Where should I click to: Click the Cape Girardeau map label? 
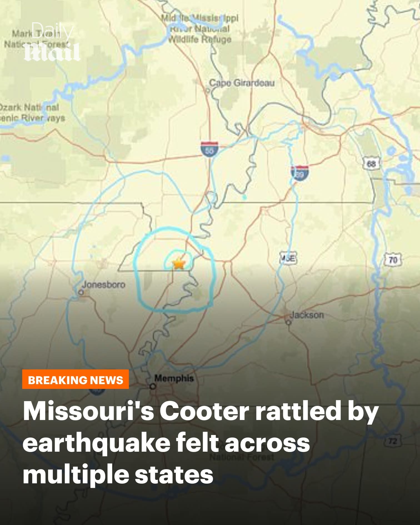pyautogui.click(x=242, y=83)
